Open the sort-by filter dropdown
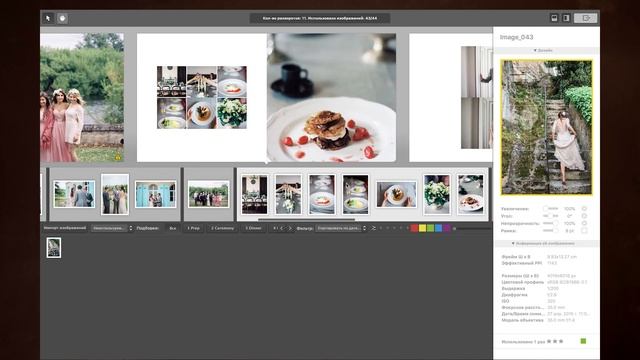This screenshot has height=360, width=640. point(341,228)
